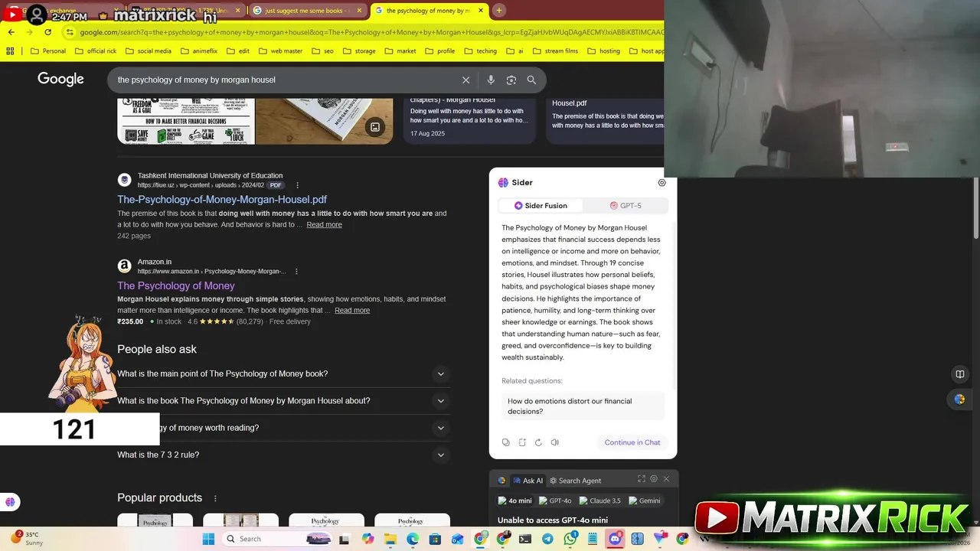The image size is (980, 551).
Task: Open Ask AI panel settings
Action: (x=654, y=479)
